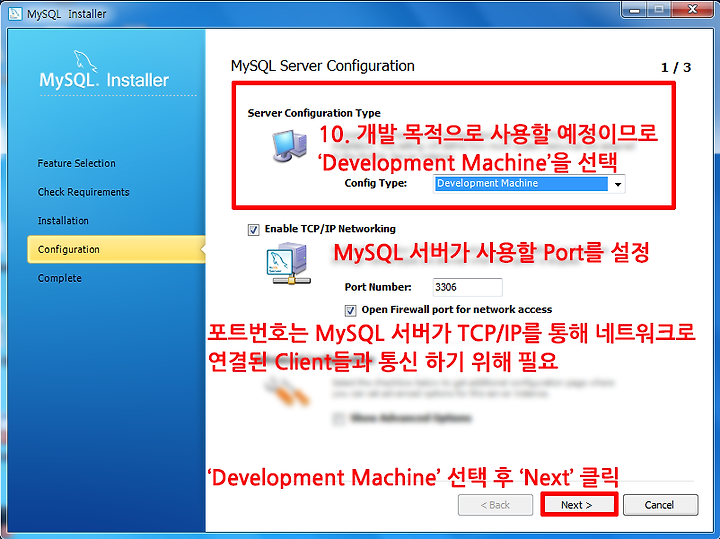Select Configuration step in sidebar

click(116, 249)
